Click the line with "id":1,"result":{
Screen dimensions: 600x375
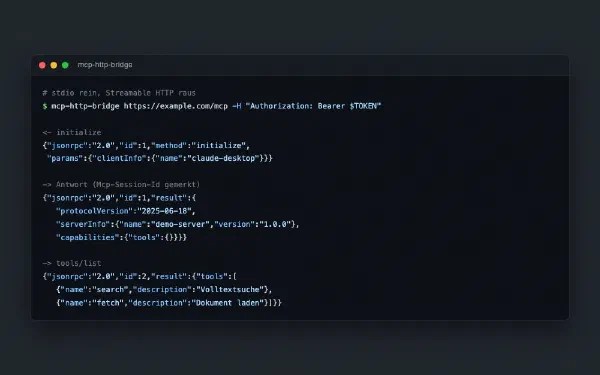[x=119, y=198]
